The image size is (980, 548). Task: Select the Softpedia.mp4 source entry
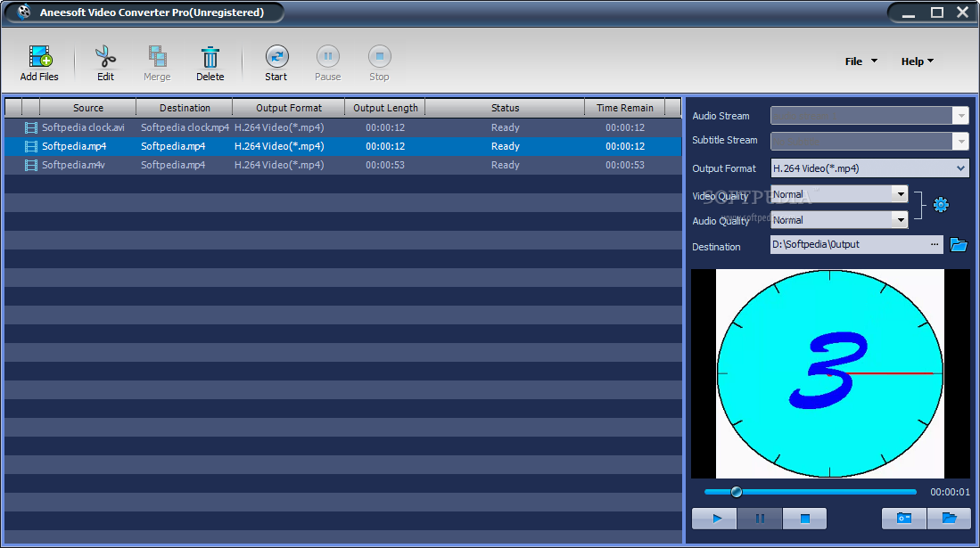(x=74, y=146)
